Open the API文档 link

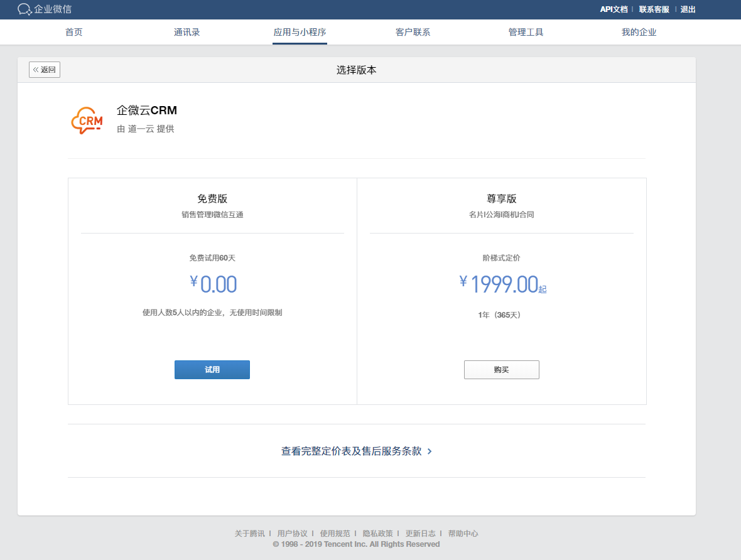[x=614, y=9]
